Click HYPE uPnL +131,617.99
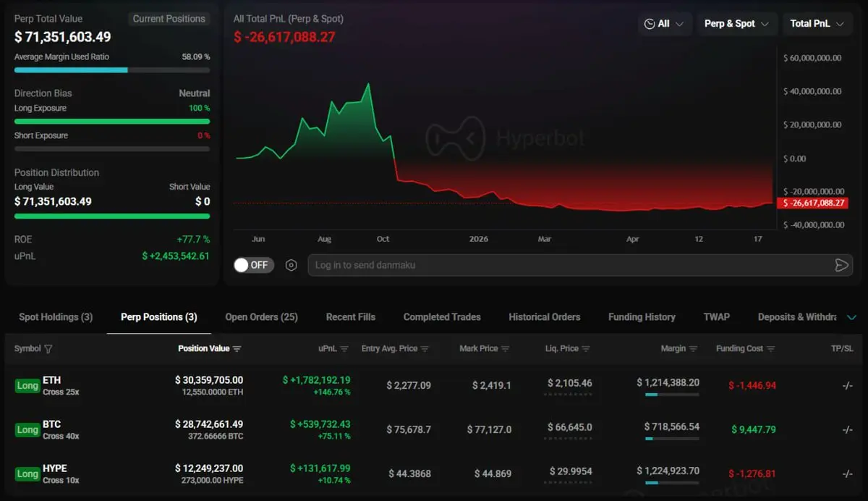Viewport: 868px width, 501px height. click(320, 468)
